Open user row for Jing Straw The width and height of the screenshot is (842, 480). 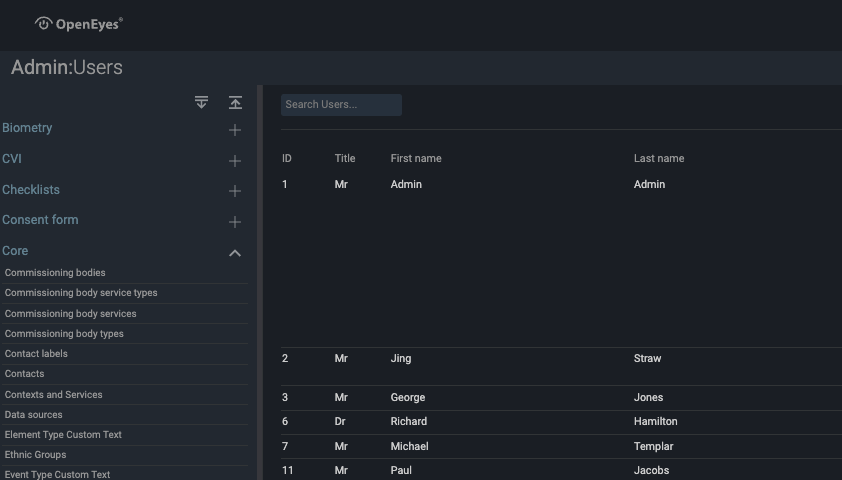tap(400, 358)
